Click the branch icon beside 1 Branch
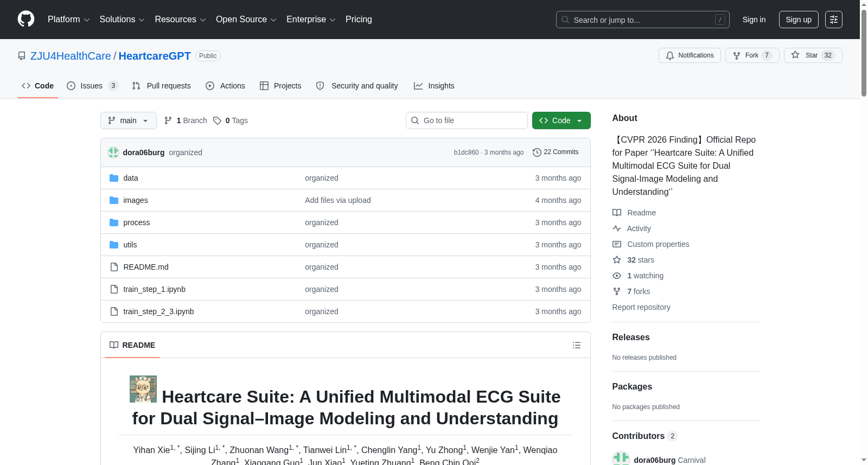 (168, 120)
